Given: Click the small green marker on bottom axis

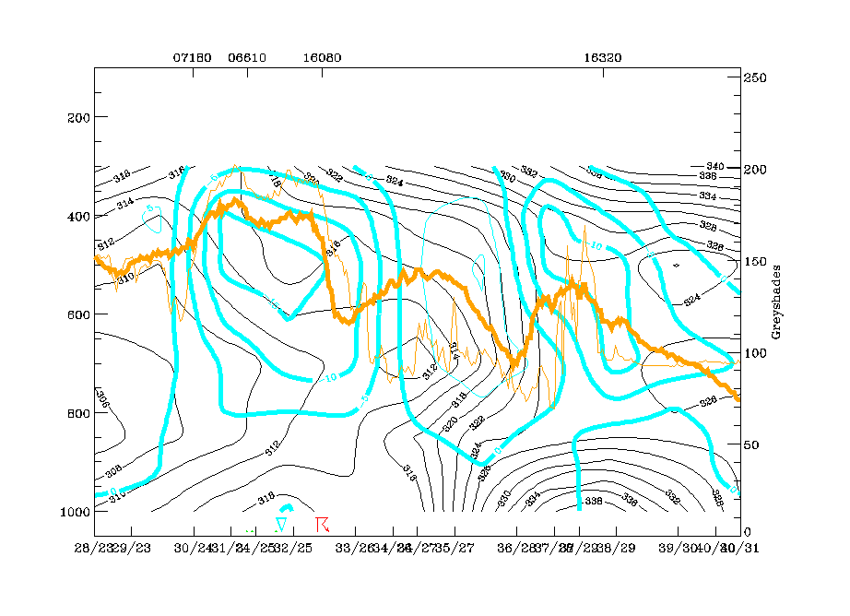Looking at the screenshot, I should click(250, 531).
